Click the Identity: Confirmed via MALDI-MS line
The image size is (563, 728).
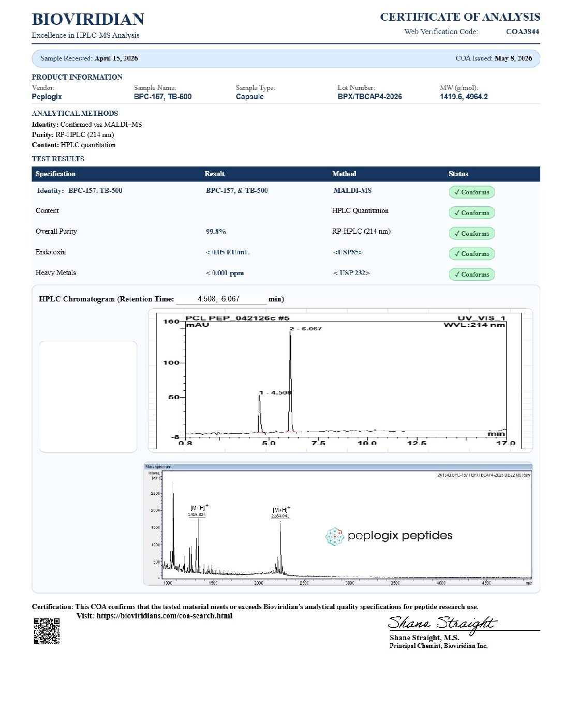coord(87,125)
